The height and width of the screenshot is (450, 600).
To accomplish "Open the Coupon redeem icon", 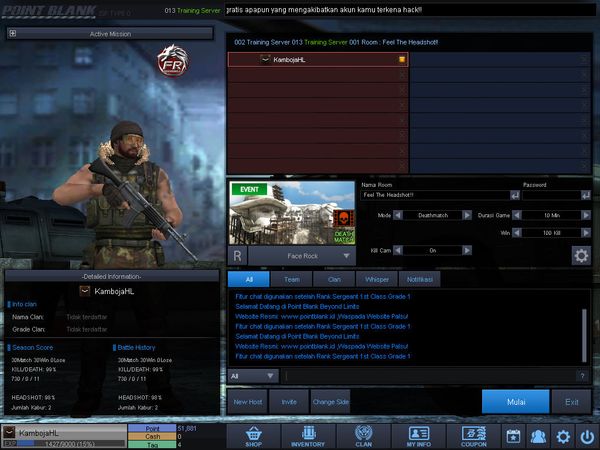I will point(474,436).
